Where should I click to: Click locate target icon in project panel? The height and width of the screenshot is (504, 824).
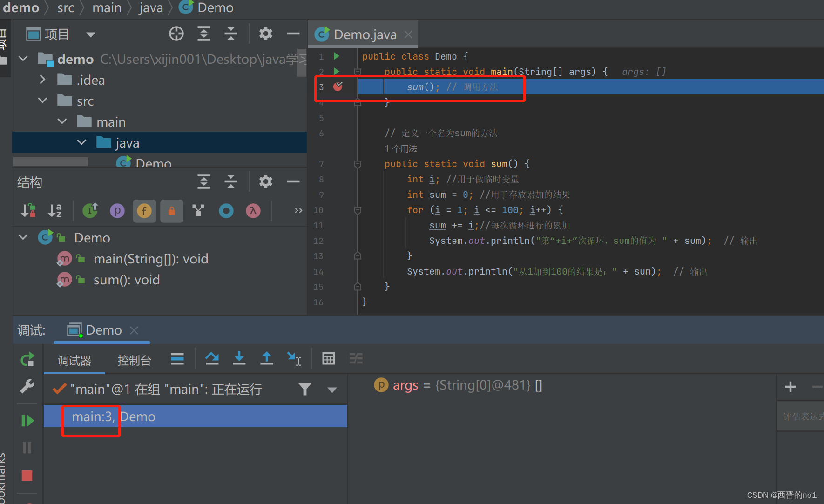tap(176, 34)
